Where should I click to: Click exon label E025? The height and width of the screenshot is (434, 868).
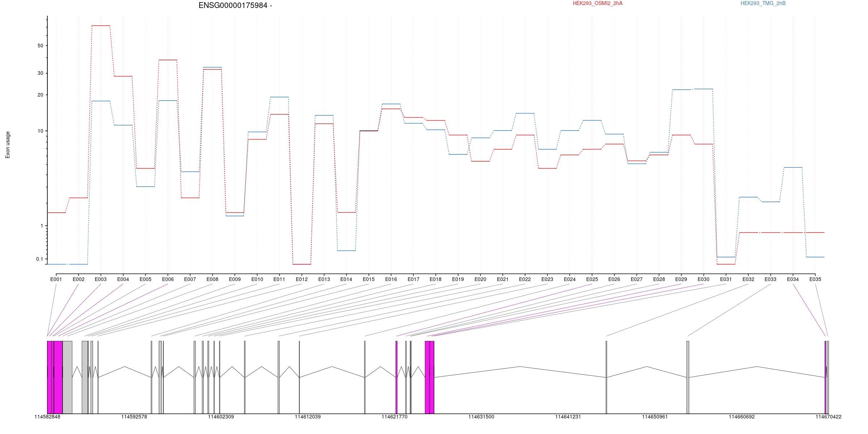[x=592, y=279]
